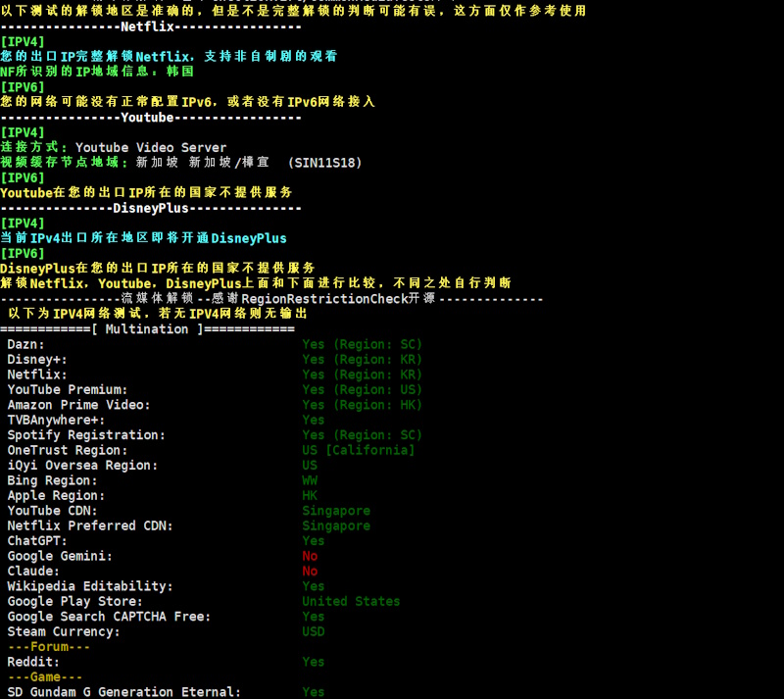
Task: Click the USD Steam Currency value
Action: click(313, 631)
